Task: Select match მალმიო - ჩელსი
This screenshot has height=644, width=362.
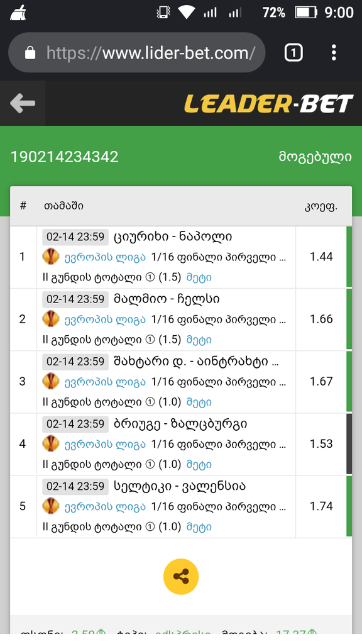Action: [x=167, y=299]
